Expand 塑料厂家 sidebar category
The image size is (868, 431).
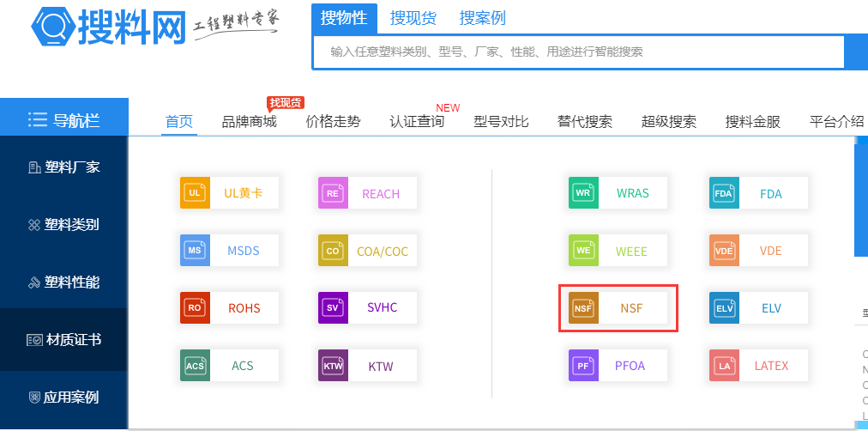pyautogui.click(x=63, y=167)
